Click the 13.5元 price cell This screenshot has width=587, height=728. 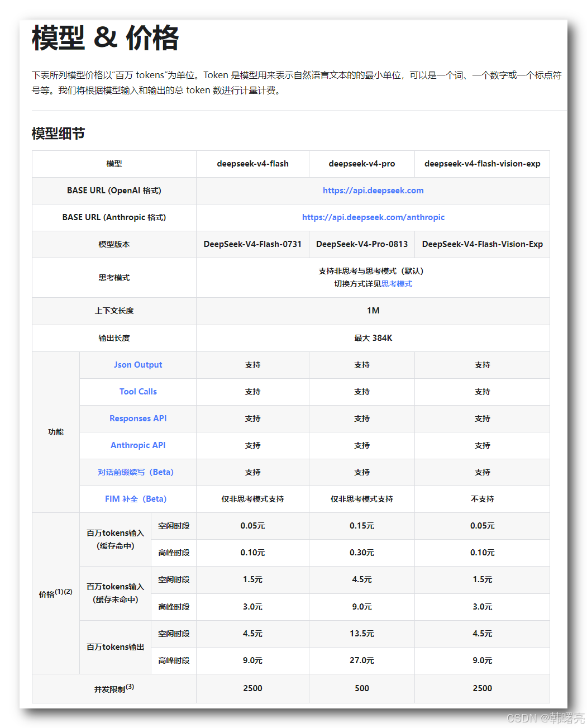pos(362,634)
